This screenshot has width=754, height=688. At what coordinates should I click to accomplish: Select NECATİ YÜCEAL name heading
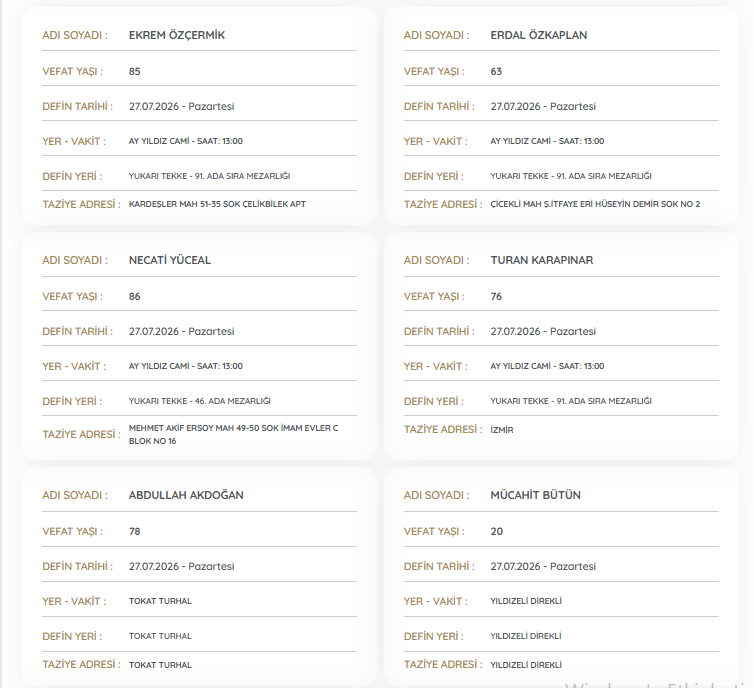[170, 260]
